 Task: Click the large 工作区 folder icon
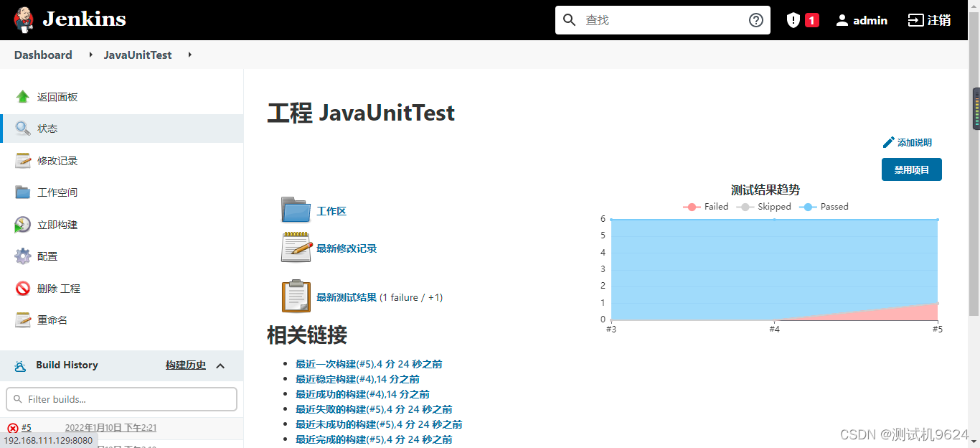click(x=296, y=210)
